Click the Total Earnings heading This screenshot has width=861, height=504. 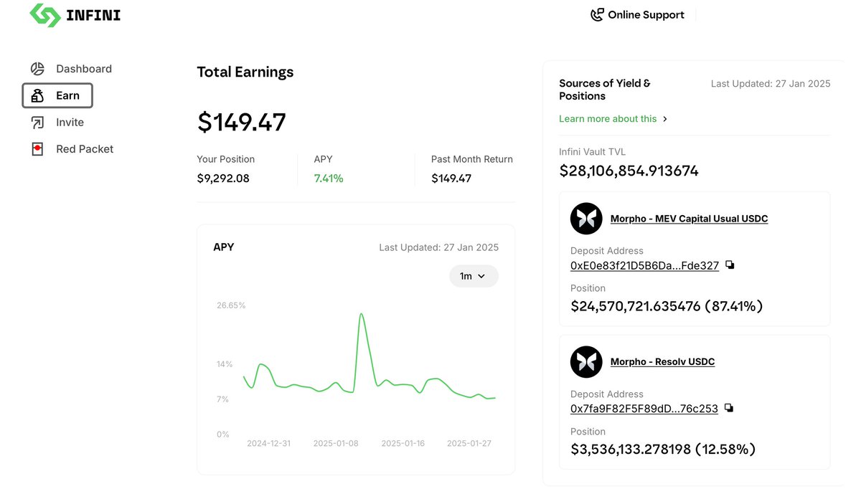click(245, 72)
